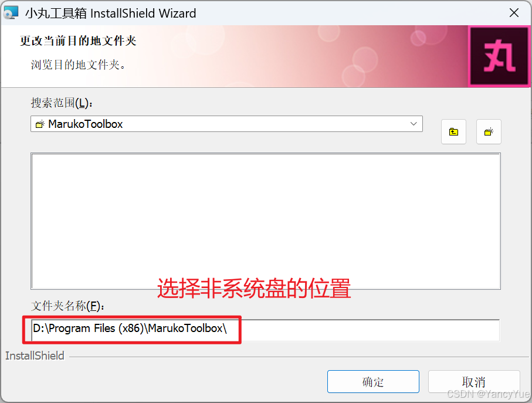Click the 小丸工具箱 InstallShield Wizard title text
This screenshot has height=403, width=532.
coord(111,13)
